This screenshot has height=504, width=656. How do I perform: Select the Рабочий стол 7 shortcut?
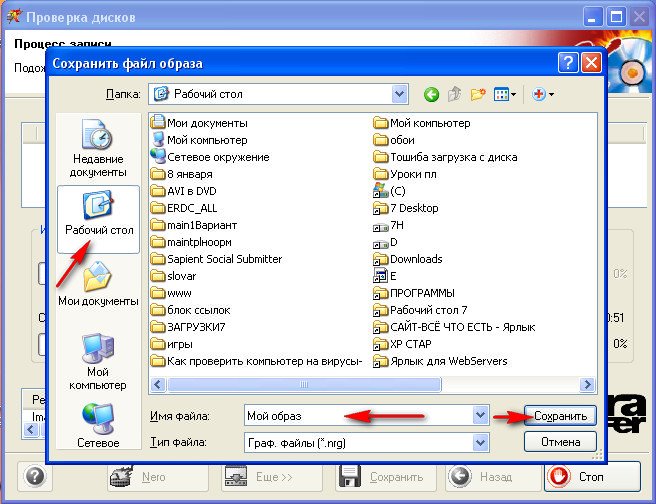[420, 310]
